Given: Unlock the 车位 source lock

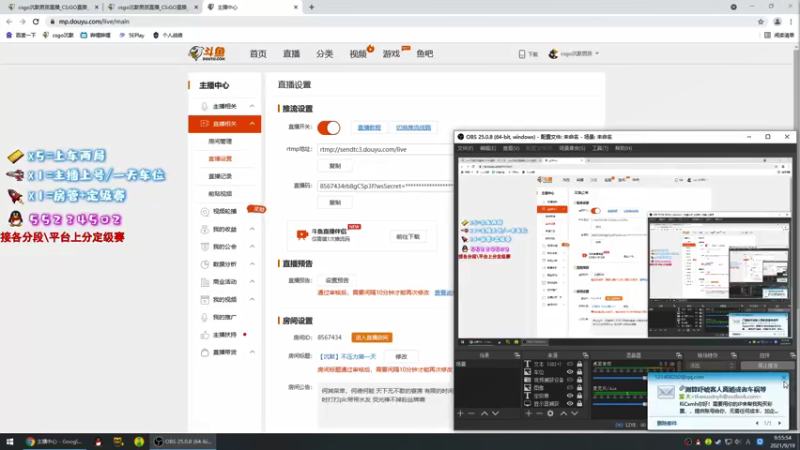Looking at the screenshot, I should [x=579, y=372].
